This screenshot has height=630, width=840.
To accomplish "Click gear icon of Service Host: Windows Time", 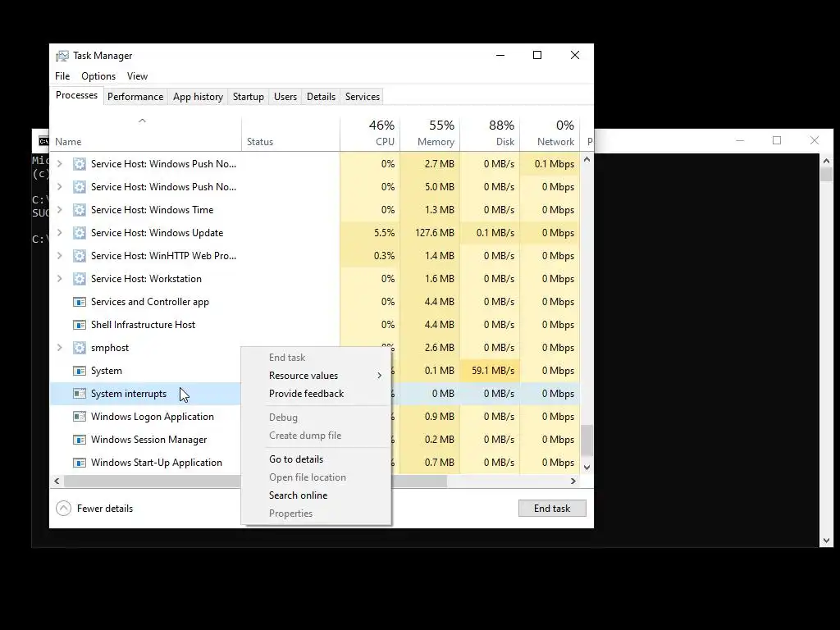I will point(80,210).
